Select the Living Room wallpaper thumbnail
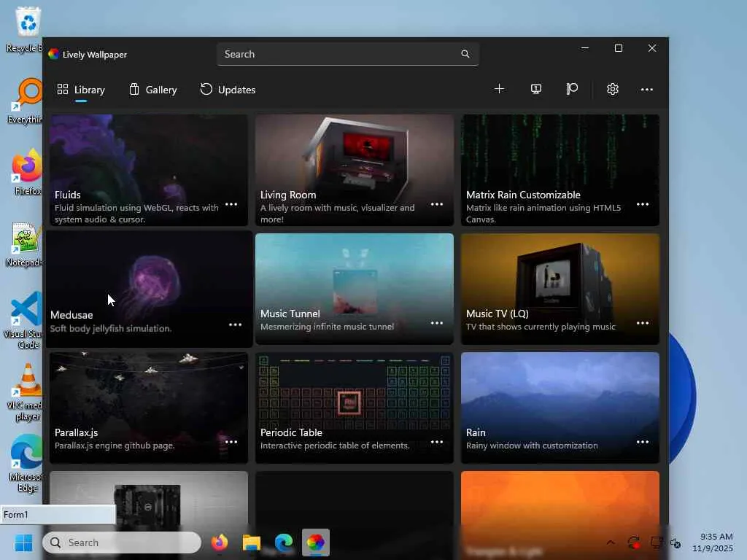747x560 pixels. pos(355,170)
